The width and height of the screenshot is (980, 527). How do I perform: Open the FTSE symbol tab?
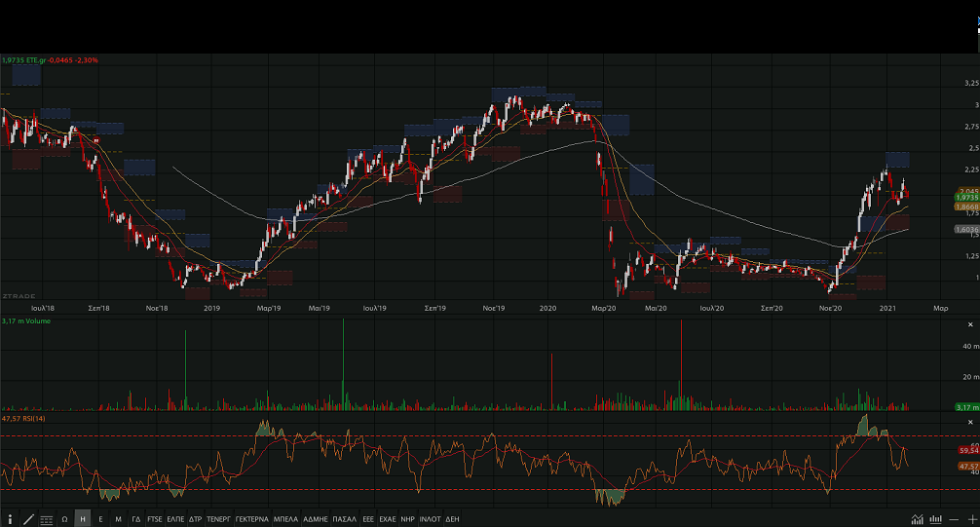tap(155, 519)
